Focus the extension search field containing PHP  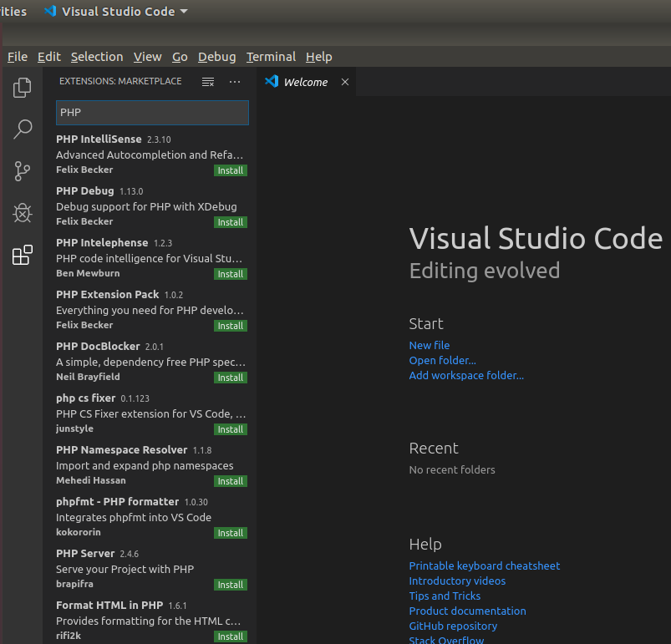(x=152, y=113)
